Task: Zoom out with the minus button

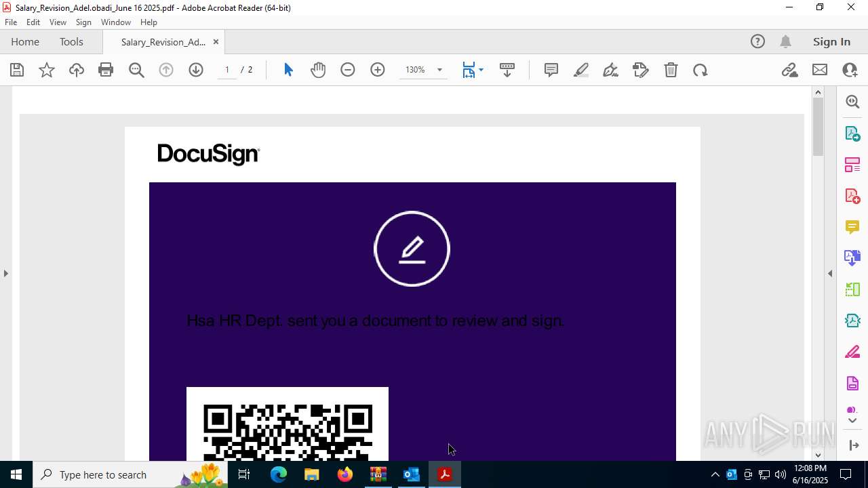Action: [x=348, y=70]
